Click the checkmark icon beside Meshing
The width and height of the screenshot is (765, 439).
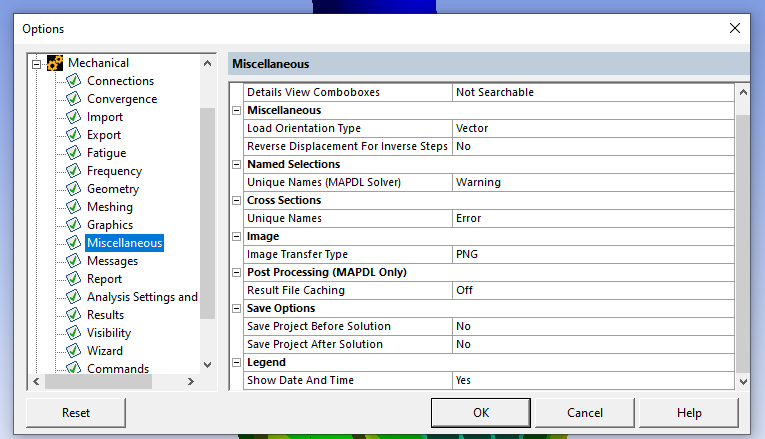coord(73,207)
